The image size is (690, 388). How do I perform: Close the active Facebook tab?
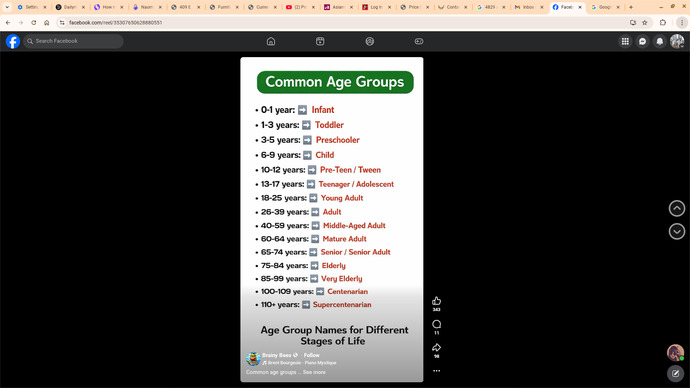coord(580,7)
